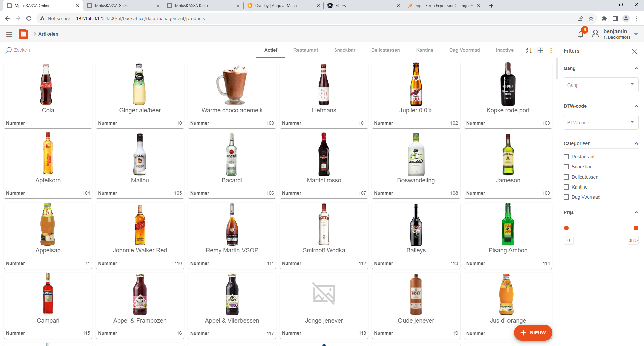Switch to the Filters browser tab
Viewport: 644px width, 346px height.
click(364, 6)
